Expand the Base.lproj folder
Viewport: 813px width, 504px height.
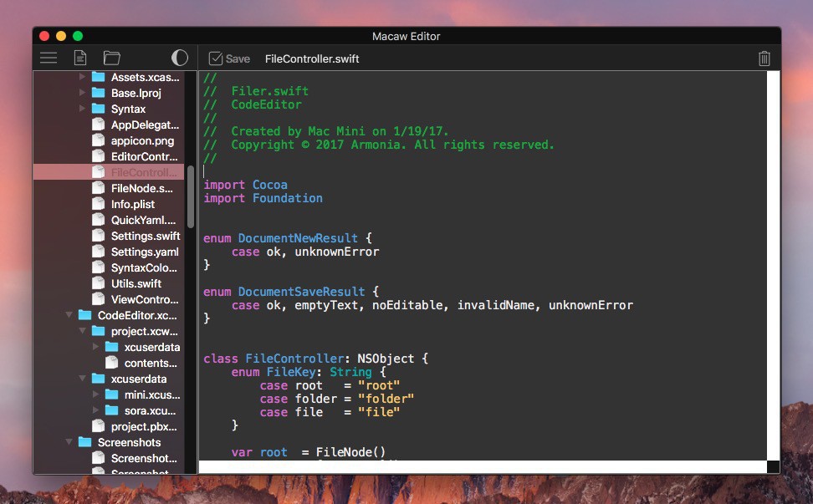pos(83,93)
